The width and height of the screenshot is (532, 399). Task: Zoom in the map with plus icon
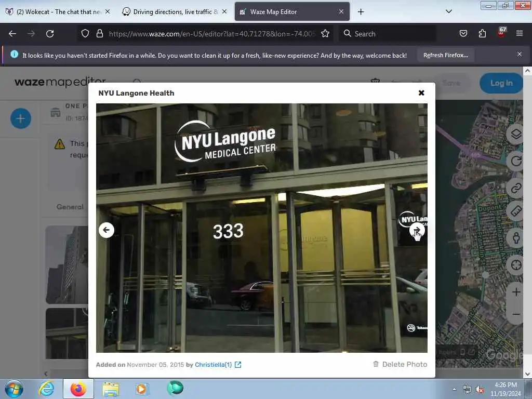pos(516,292)
